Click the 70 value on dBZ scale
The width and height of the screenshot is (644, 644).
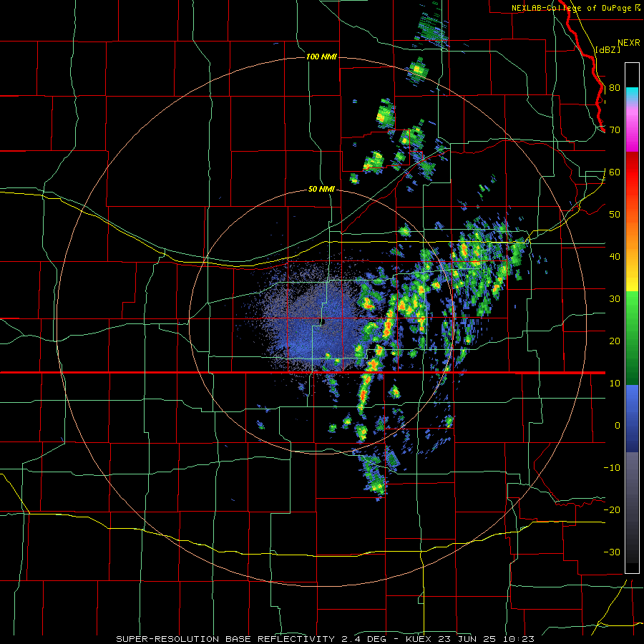click(x=615, y=130)
